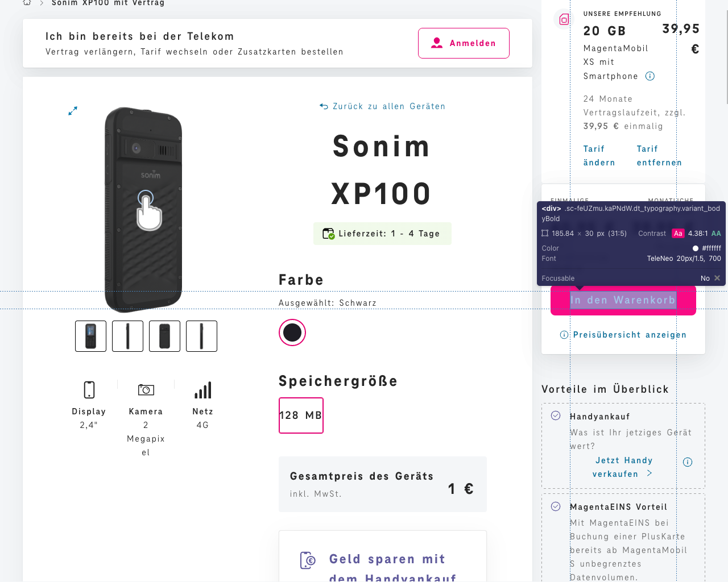728x582 pixels.
Task: Click the info icon next to Handyankauf
Action: [687, 462]
